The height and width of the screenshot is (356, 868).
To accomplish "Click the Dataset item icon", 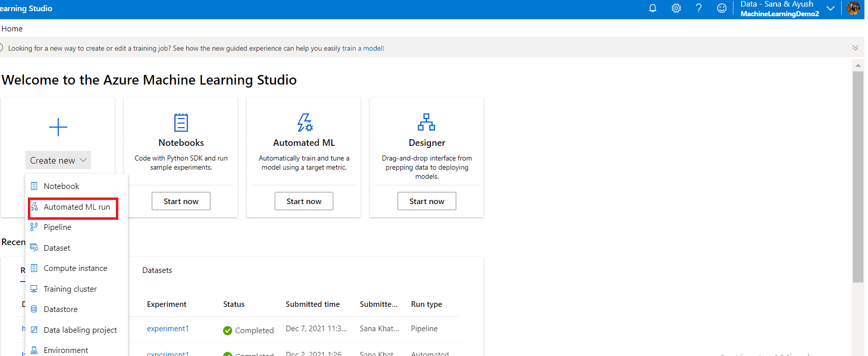I will pos(34,248).
